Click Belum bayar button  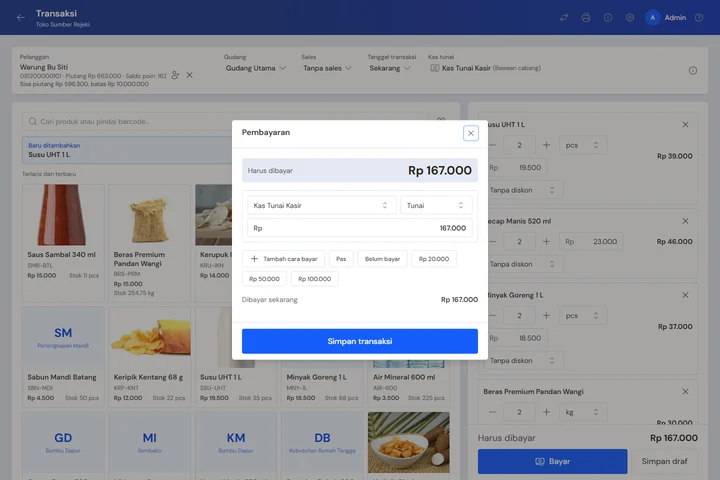[382, 259]
